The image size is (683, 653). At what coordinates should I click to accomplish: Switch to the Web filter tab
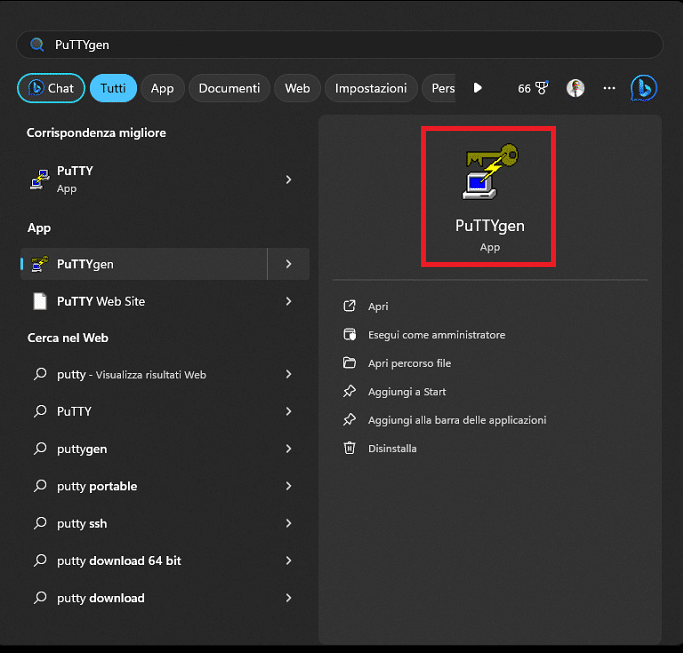coord(298,88)
